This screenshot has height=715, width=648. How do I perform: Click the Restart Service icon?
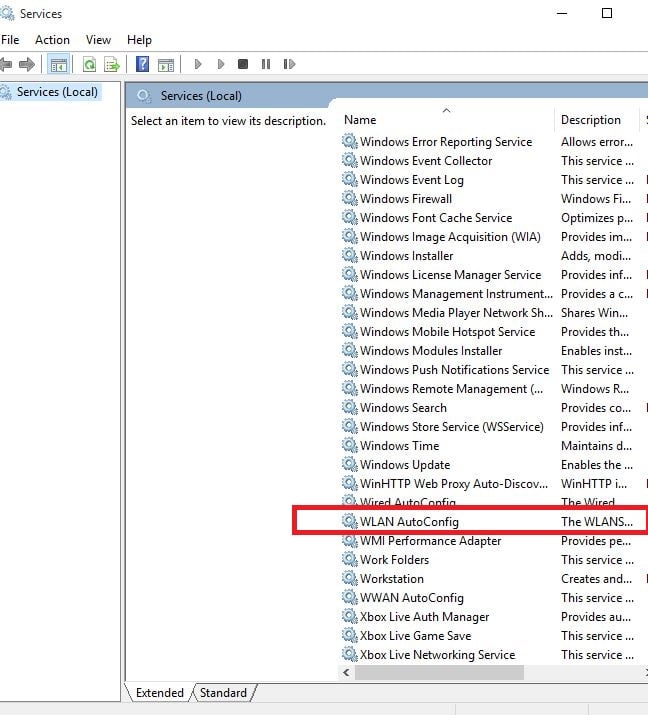click(289, 64)
